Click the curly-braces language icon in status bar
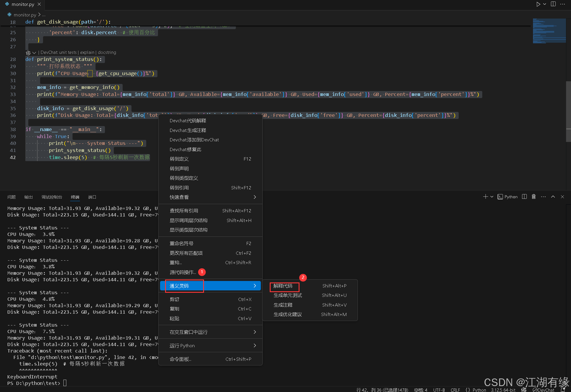This screenshot has width=571, height=392. (468, 390)
